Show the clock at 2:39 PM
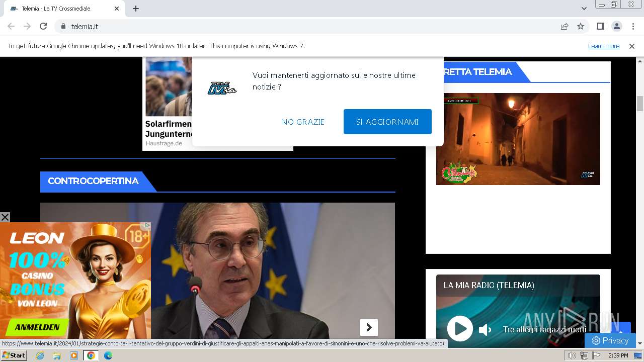The image size is (644, 362). click(618, 355)
